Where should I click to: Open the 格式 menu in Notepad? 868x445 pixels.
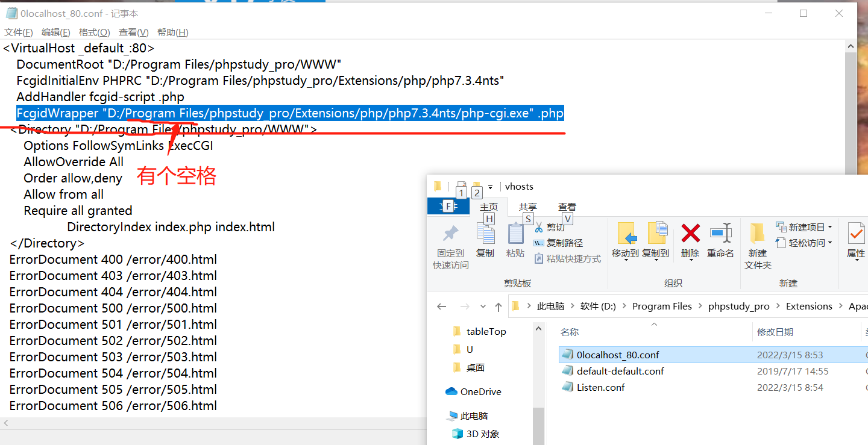(94, 32)
